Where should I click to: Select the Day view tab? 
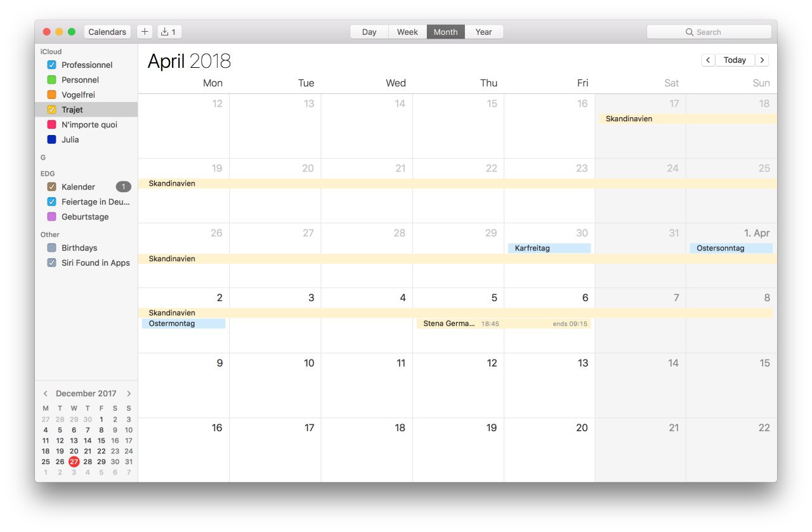[369, 32]
